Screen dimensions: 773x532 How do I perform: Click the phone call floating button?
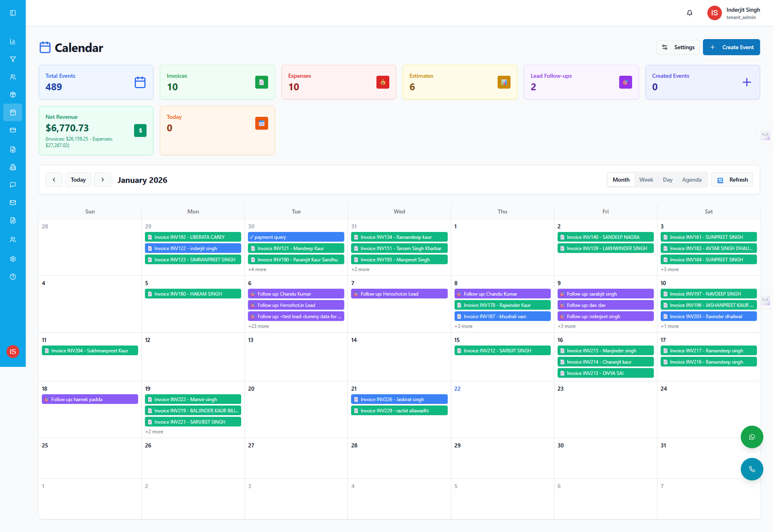pyautogui.click(x=752, y=469)
